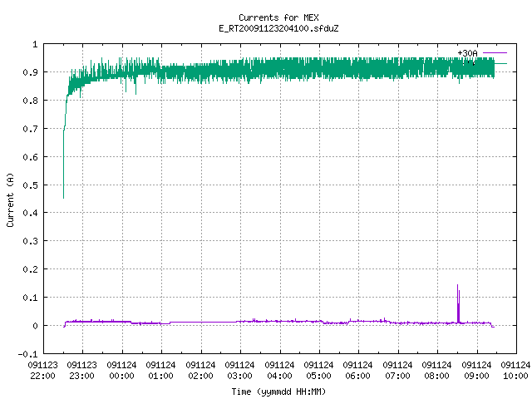Click the y-axis tick label "-0.1"
This screenshot has height=399, width=532.
click(x=27, y=354)
